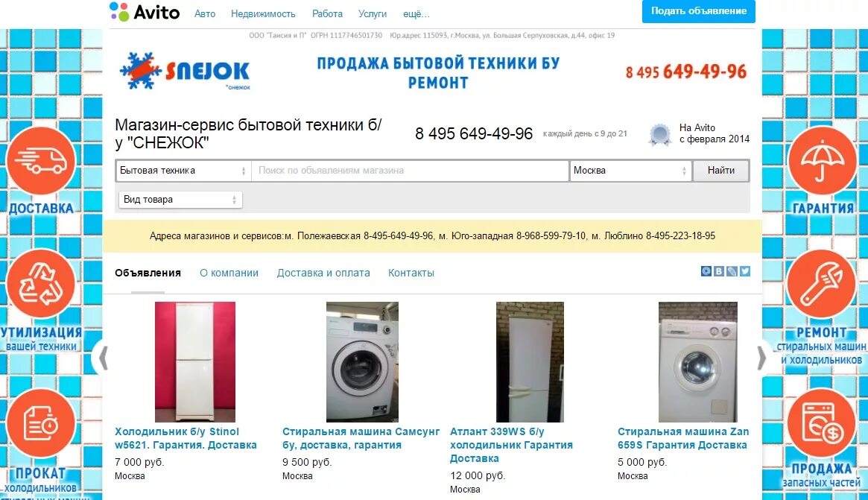The height and width of the screenshot is (500, 868).
Task: Click the Avito logo
Action: [145, 12]
